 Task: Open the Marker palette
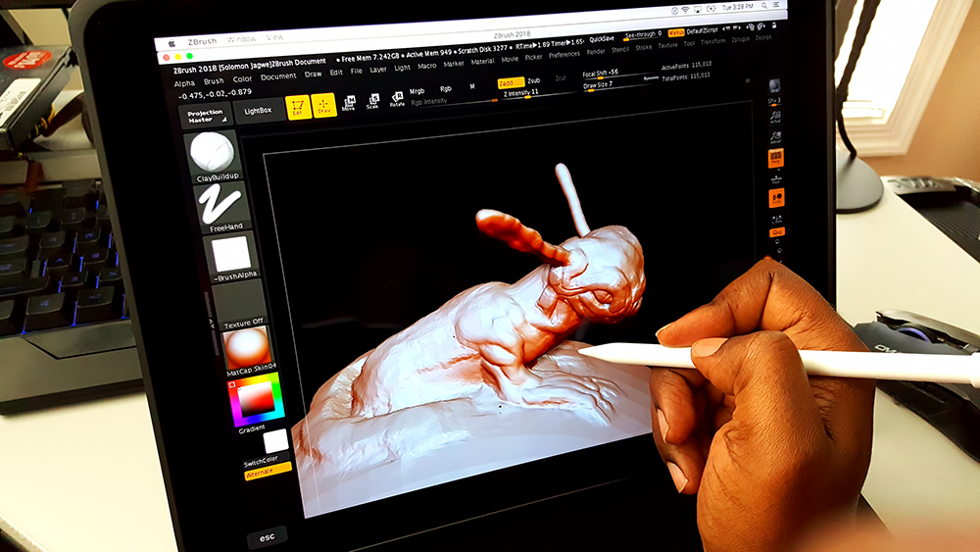point(454,64)
